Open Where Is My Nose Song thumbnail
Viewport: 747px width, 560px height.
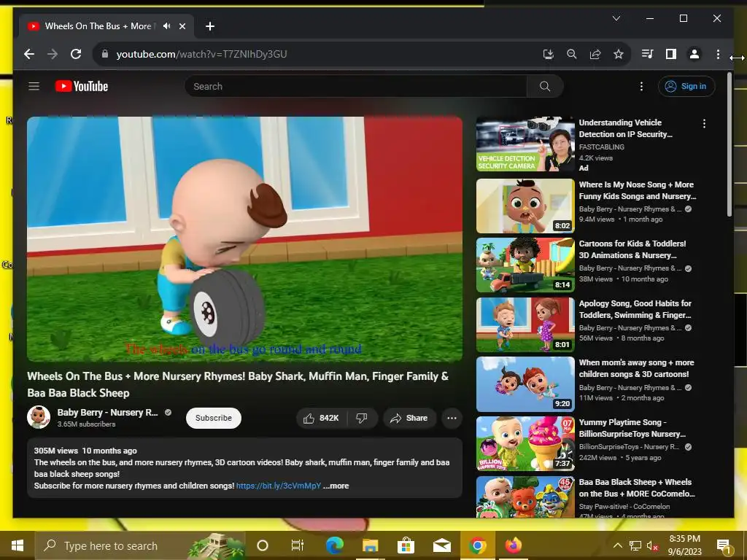(x=525, y=206)
